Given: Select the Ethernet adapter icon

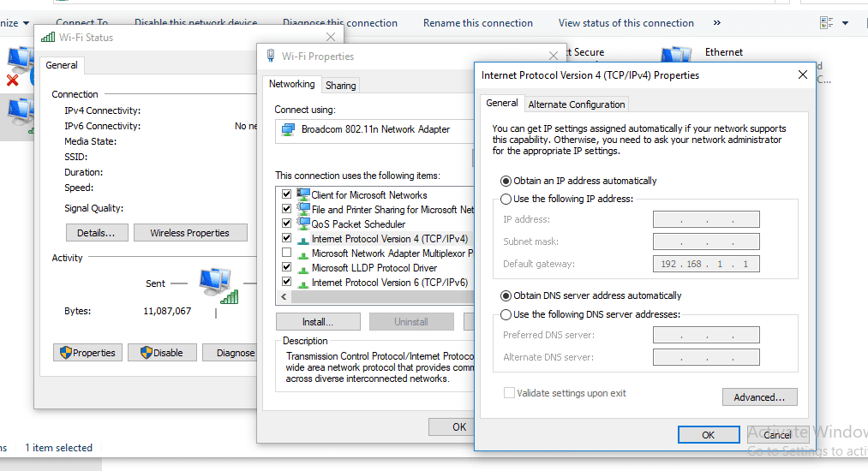Looking at the screenshot, I should pyautogui.click(x=676, y=54).
